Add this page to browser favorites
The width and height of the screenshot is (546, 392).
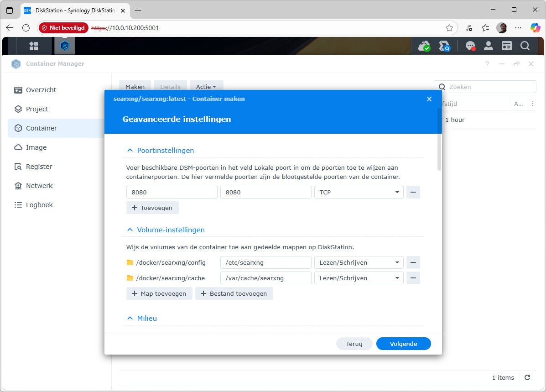click(x=449, y=28)
